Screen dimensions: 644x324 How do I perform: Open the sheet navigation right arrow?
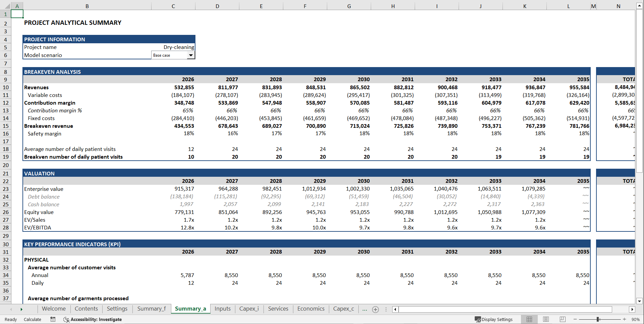coord(22,309)
